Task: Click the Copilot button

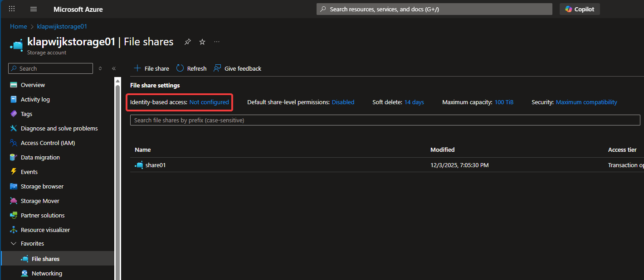Action: [580, 9]
